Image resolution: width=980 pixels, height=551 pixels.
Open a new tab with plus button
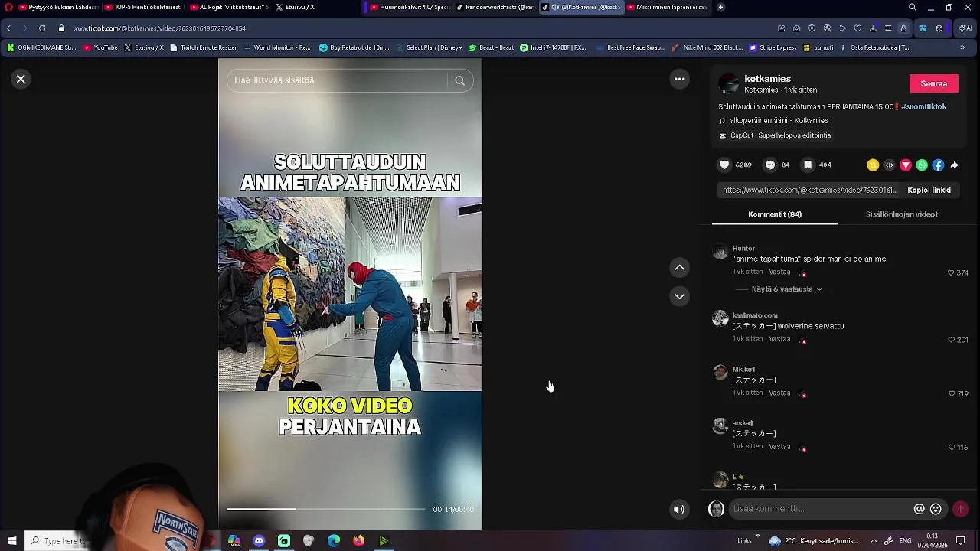[720, 7]
